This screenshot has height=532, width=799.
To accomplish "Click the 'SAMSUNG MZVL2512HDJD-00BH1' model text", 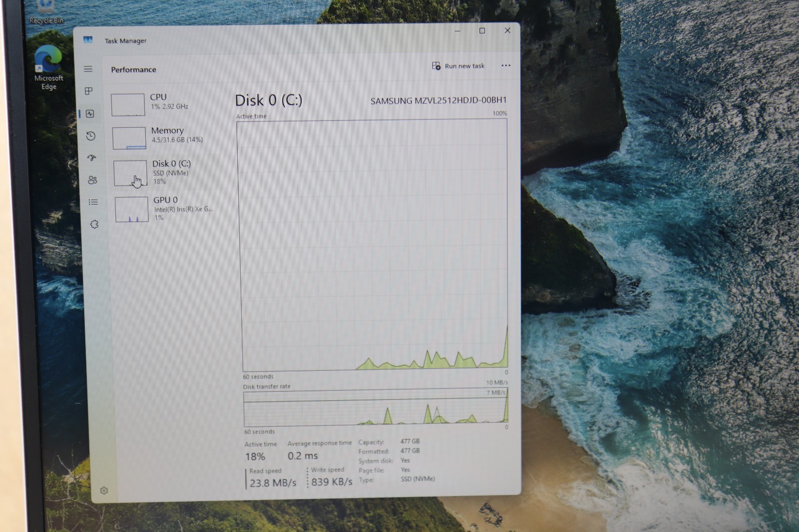I will pos(438,100).
